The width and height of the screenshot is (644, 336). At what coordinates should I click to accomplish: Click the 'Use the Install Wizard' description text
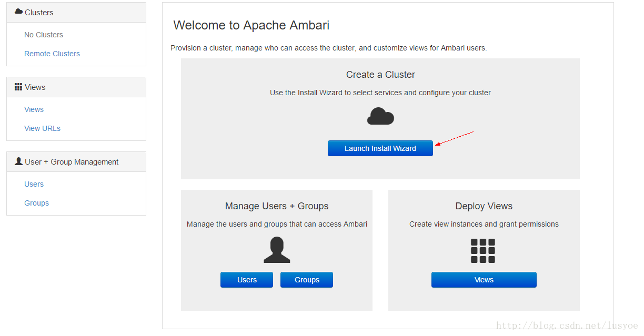tap(380, 93)
